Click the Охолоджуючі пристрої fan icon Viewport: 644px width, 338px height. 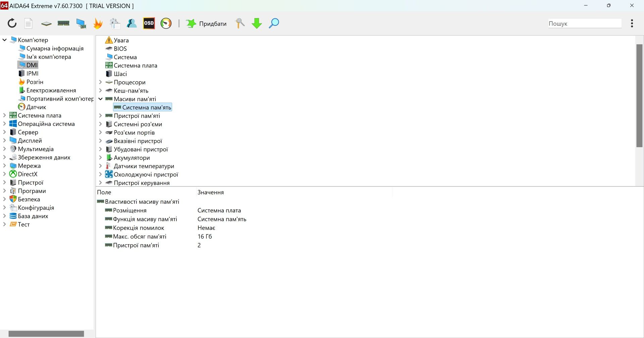click(x=109, y=174)
